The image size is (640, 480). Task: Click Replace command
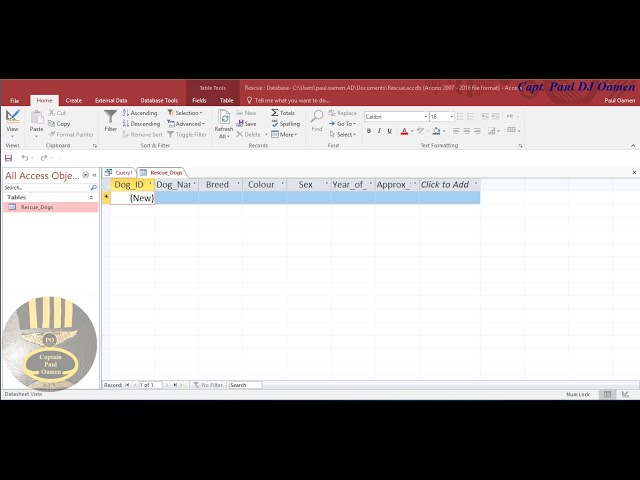pyautogui.click(x=342, y=113)
